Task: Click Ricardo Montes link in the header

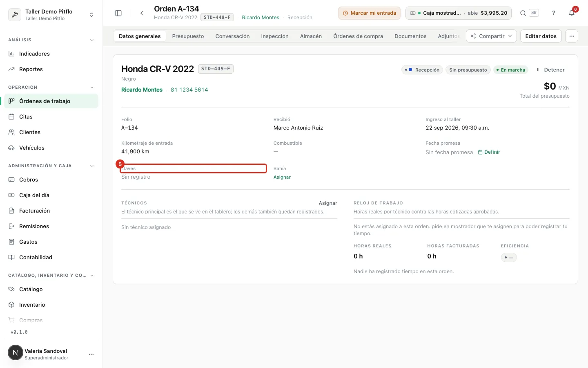Action: (261, 18)
